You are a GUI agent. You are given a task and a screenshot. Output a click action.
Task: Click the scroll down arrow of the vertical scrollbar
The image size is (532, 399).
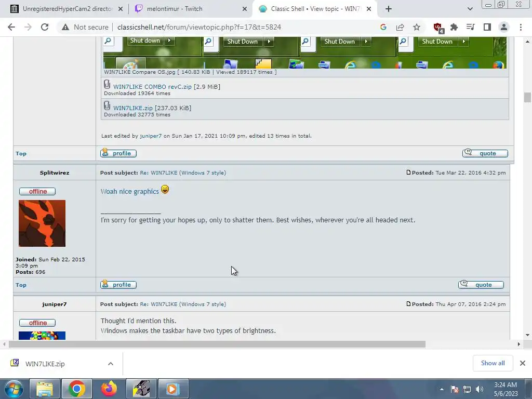pos(527,335)
